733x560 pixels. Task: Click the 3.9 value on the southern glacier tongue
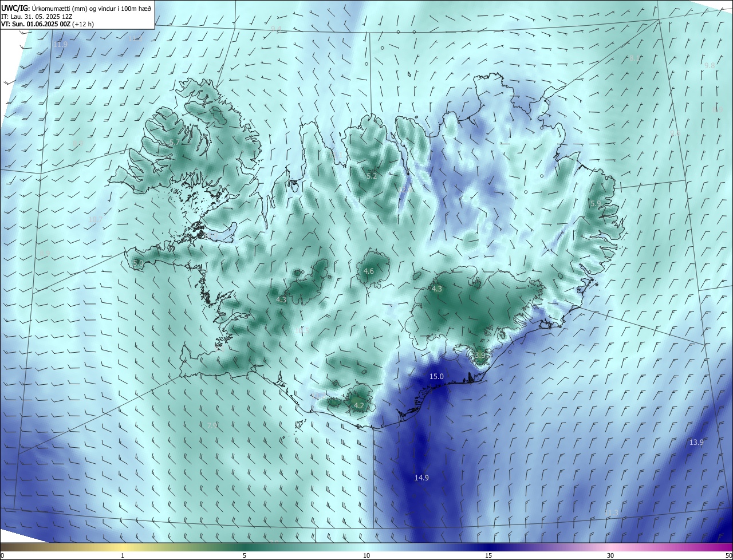click(x=480, y=355)
